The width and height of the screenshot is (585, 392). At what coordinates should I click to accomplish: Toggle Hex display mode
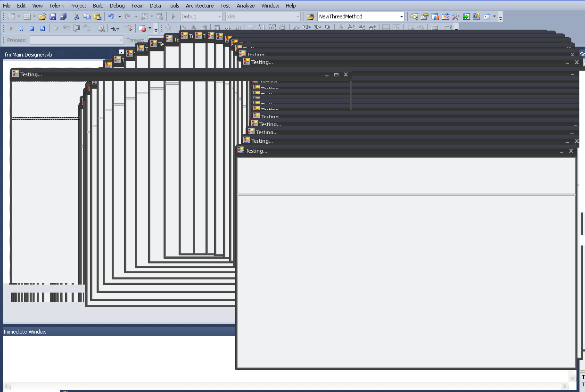[x=115, y=28]
